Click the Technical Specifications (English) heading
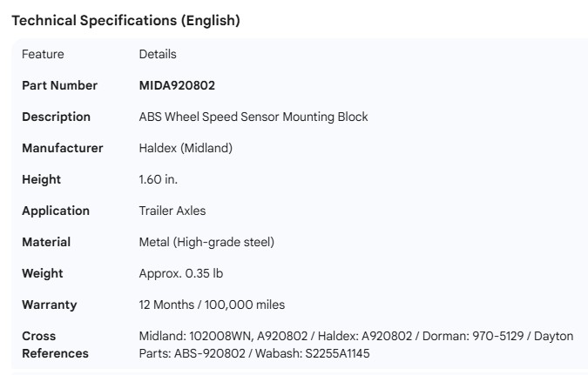This screenshot has width=588, height=375. [125, 21]
